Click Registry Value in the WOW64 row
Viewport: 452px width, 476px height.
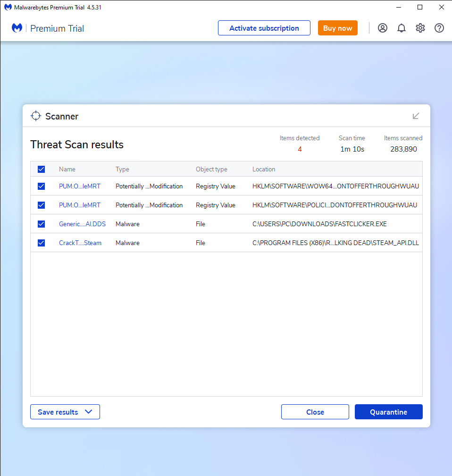tap(215, 186)
